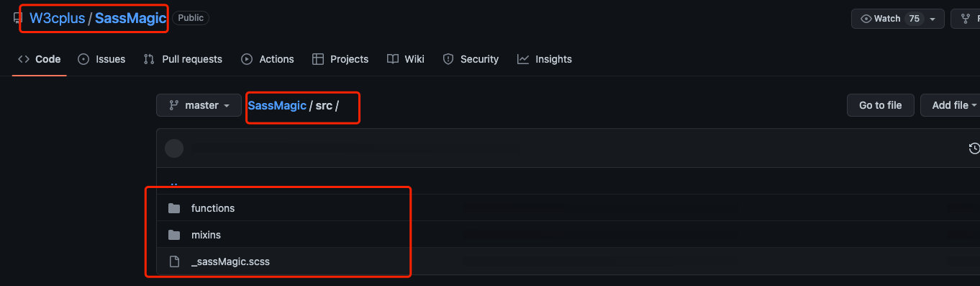Open the mixins folder
Viewport: 980px width, 286px height.
click(206, 235)
